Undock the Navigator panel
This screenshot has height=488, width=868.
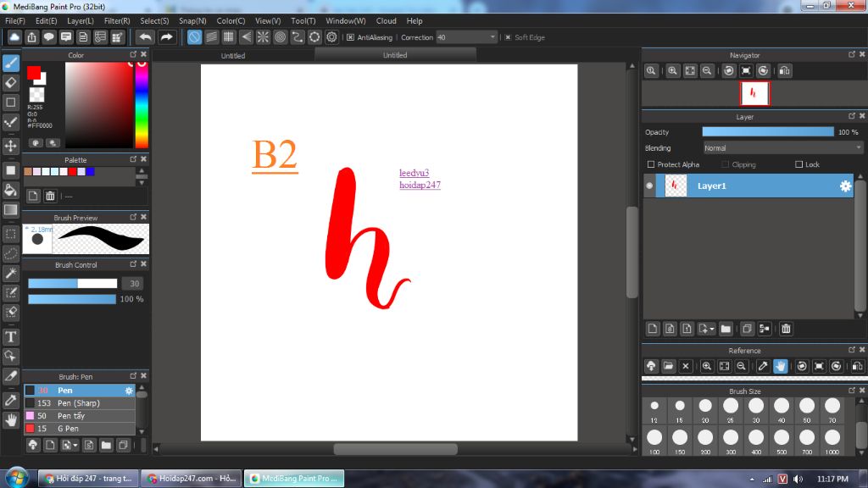click(x=852, y=54)
